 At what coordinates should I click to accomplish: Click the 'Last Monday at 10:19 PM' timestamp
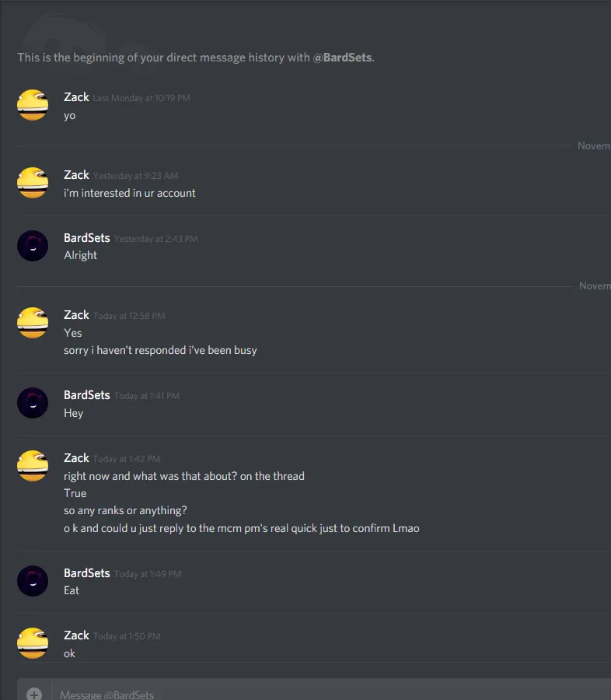point(141,98)
